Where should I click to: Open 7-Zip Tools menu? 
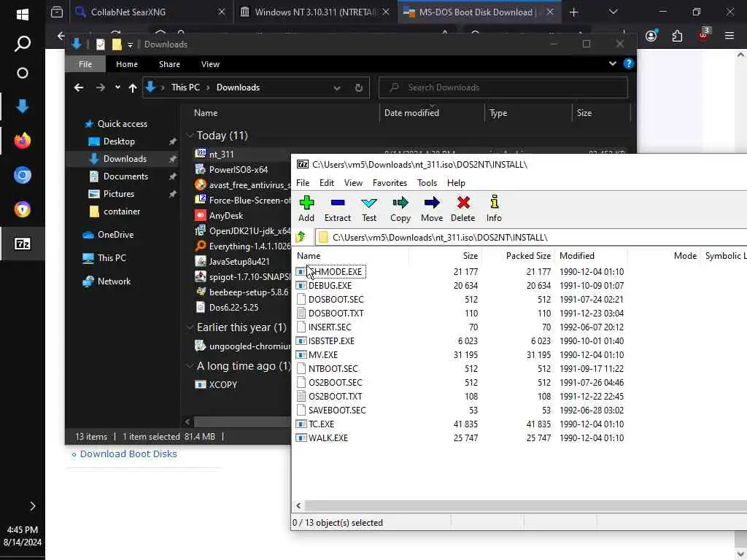click(427, 183)
